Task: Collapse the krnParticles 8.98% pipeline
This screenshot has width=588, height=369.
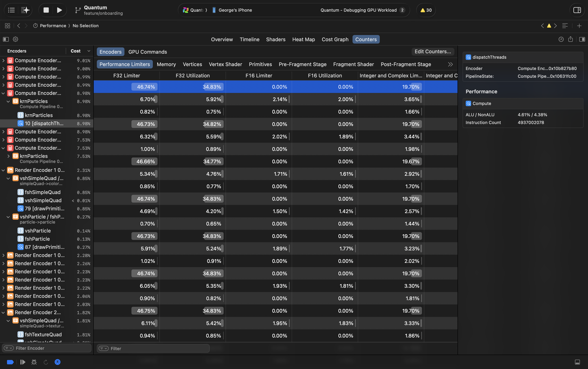Action: (x=8, y=101)
